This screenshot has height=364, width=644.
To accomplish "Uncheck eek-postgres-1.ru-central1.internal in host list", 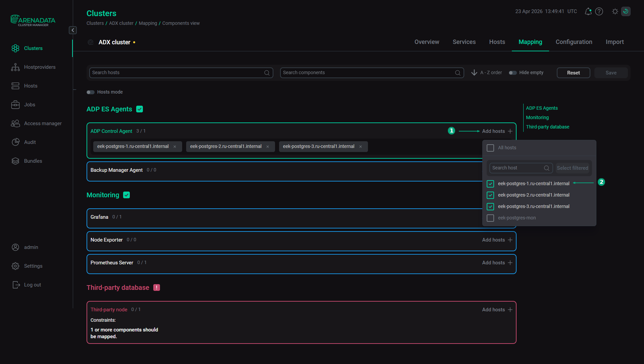I will pos(490,184).
